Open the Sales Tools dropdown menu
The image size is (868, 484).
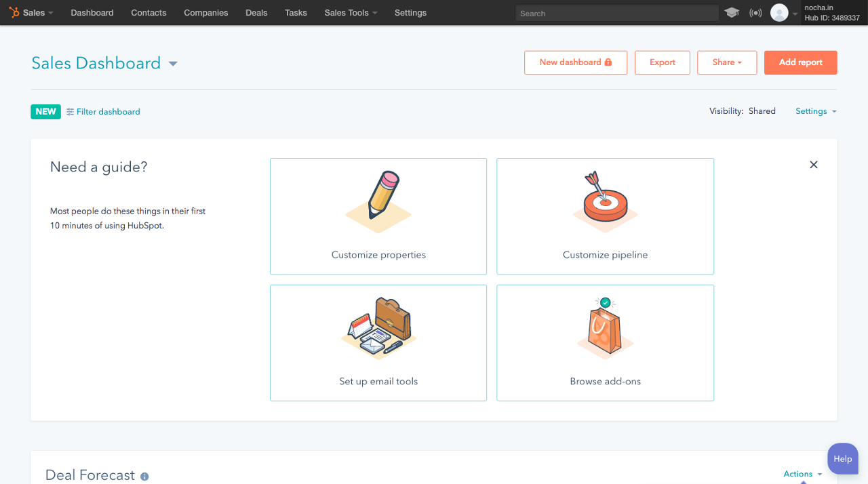pos(351,13)
